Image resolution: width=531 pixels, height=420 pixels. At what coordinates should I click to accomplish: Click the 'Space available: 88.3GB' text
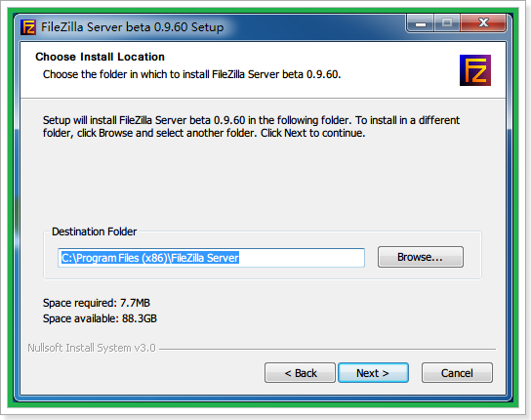coord(100,318)
